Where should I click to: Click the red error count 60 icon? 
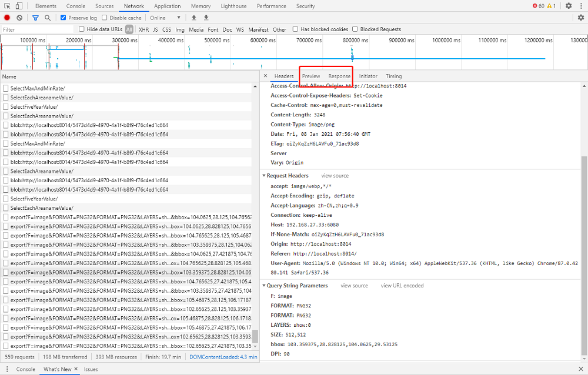(539, 6)
